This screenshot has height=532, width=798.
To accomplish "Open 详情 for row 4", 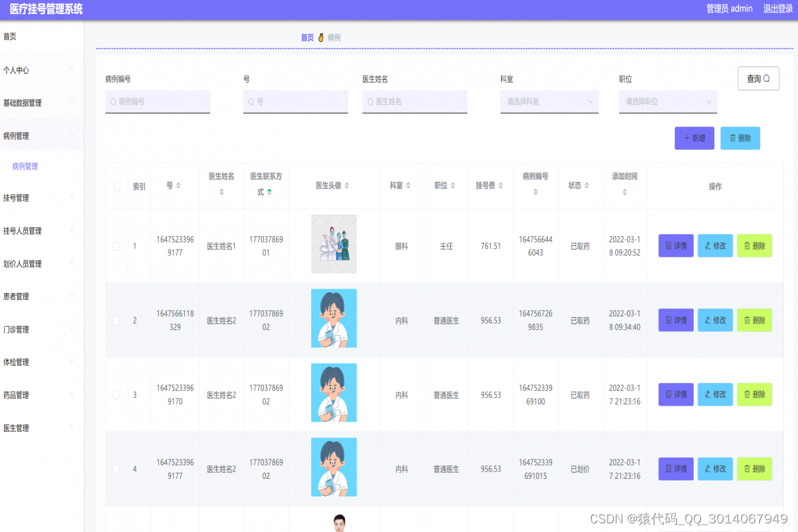I will click(x=676, y=469).
